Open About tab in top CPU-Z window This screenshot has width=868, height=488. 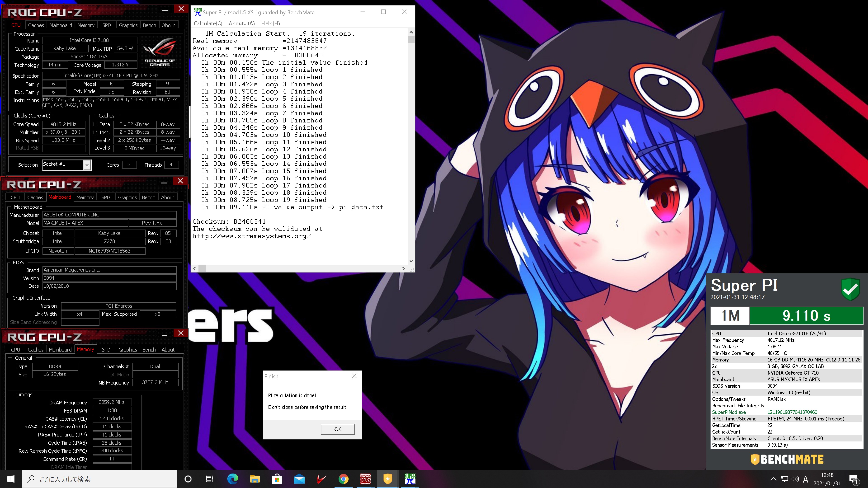(168, 25)
